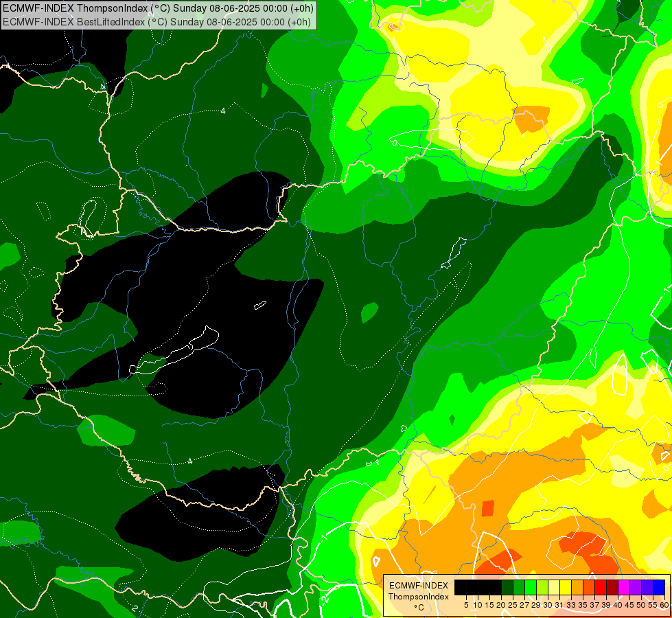Image resolution: width=672 pixels, height=618 pixels.
Task: Click the small orange patch at top edge
Action: [x=393, y=27]
